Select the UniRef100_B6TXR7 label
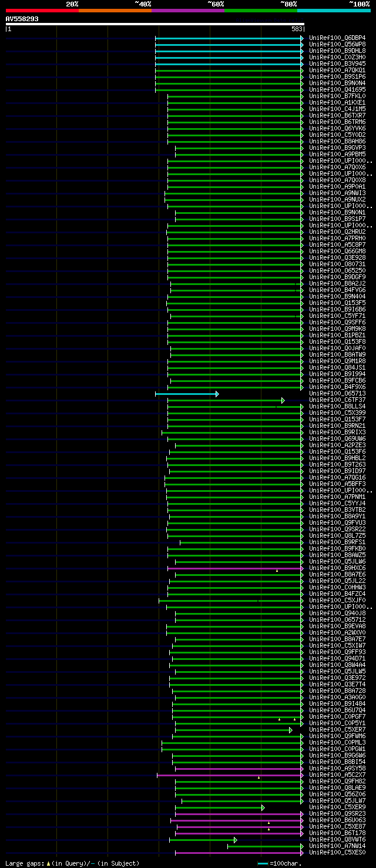376x868 pixels. [x=337, y=115]
